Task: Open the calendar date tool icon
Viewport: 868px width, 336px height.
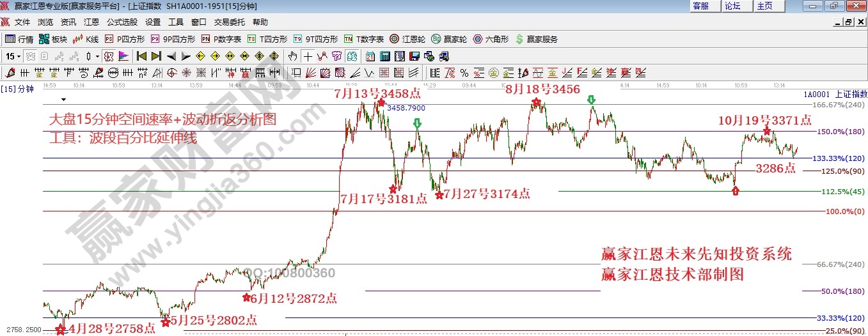Action: (372, 56)
